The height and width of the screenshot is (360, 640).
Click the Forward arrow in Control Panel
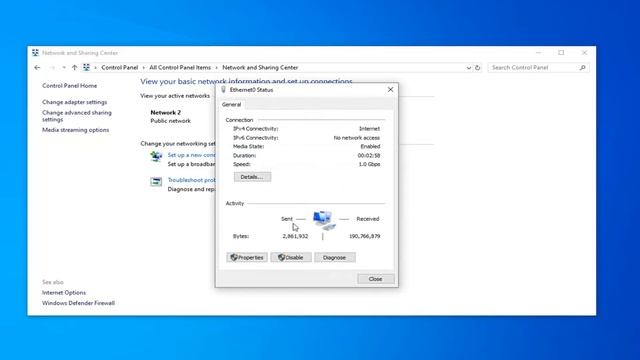click(52, 68)
